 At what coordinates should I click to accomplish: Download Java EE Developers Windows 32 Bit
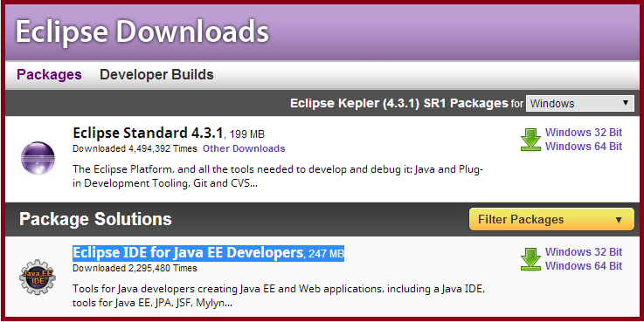click(584, 252)
